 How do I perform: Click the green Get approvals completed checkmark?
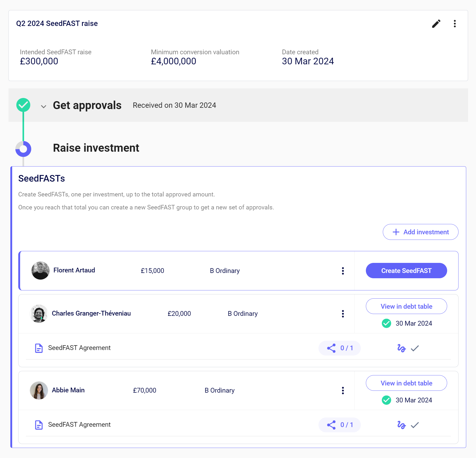[x=23, y=105]
